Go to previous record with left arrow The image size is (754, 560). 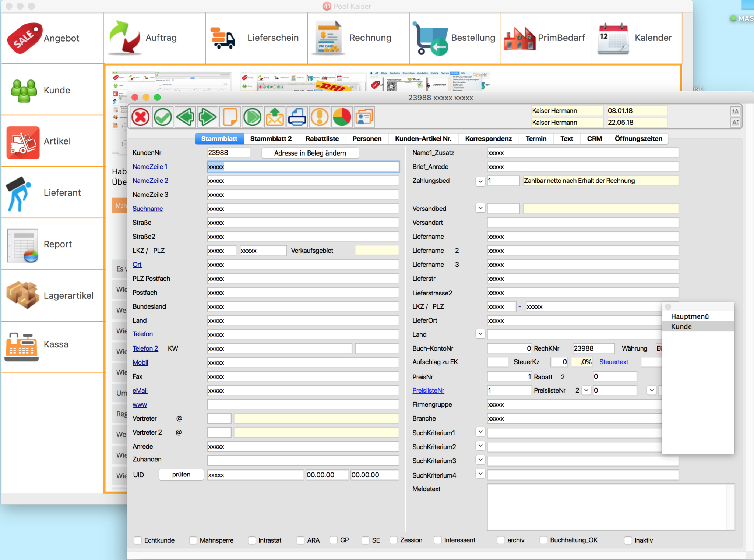tap(185, 117)
